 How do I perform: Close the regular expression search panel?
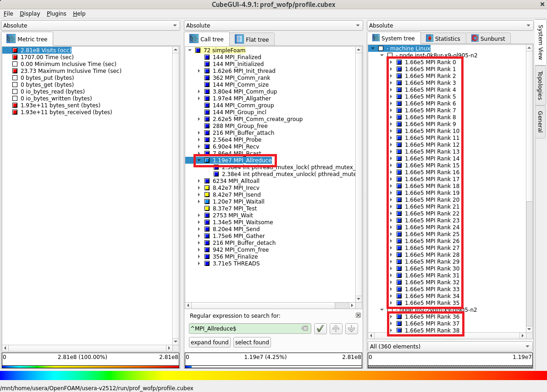click(x=358, y=315)
